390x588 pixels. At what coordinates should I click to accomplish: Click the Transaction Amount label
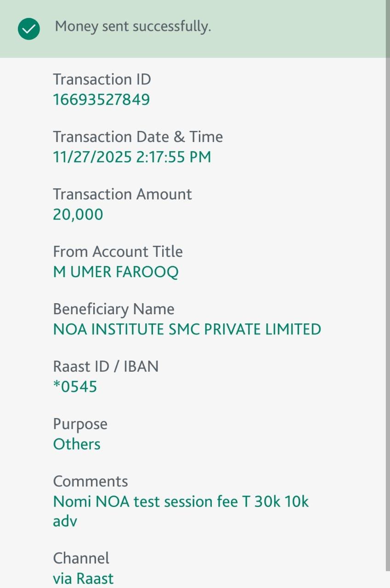pos(122,194)
